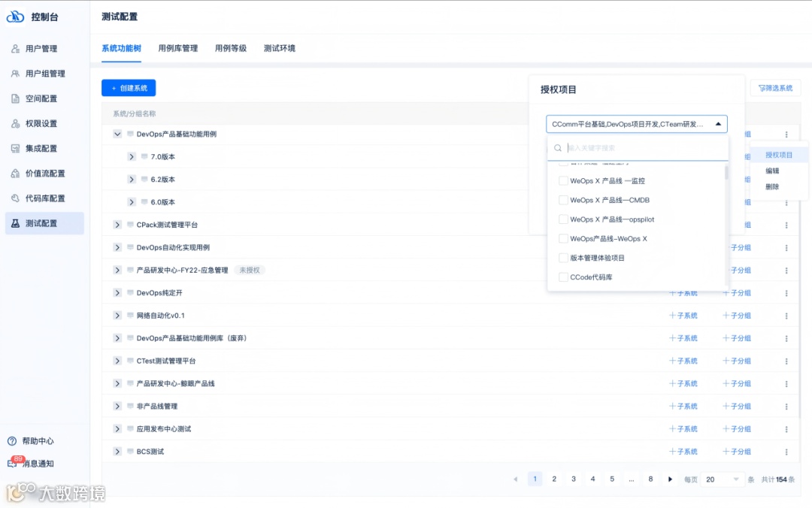Open more-actions menu for BCS测试 row
The width and height of the screenshot is (812, 508).
786,452
